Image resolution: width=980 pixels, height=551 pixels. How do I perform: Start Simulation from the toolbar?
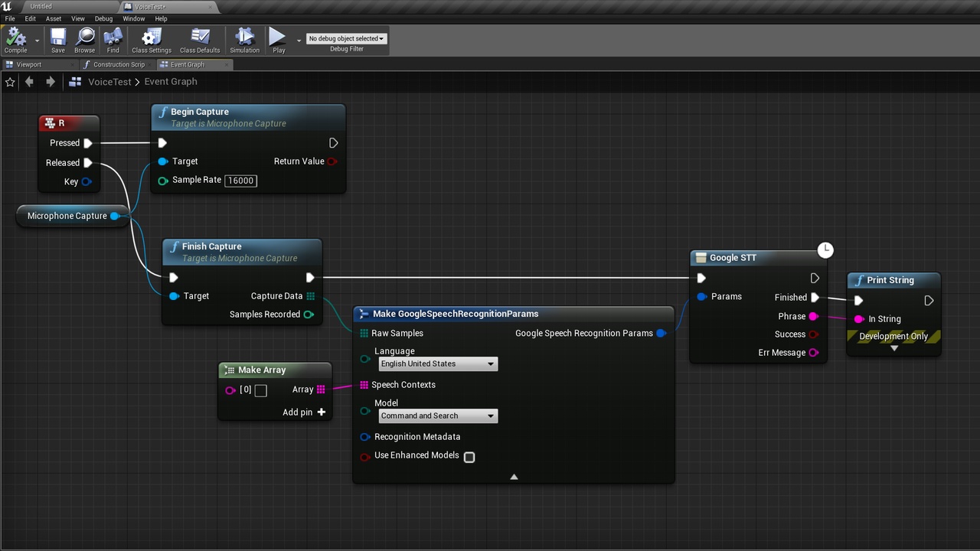tap(245, 40)
